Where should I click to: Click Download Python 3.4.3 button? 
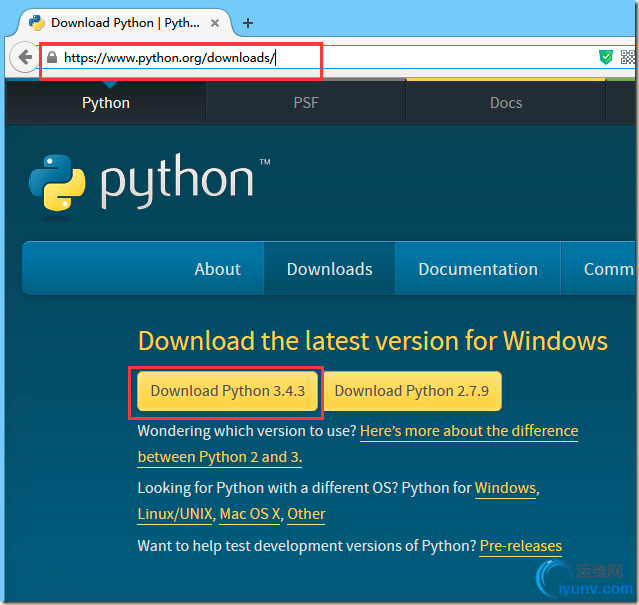(227, 391)
